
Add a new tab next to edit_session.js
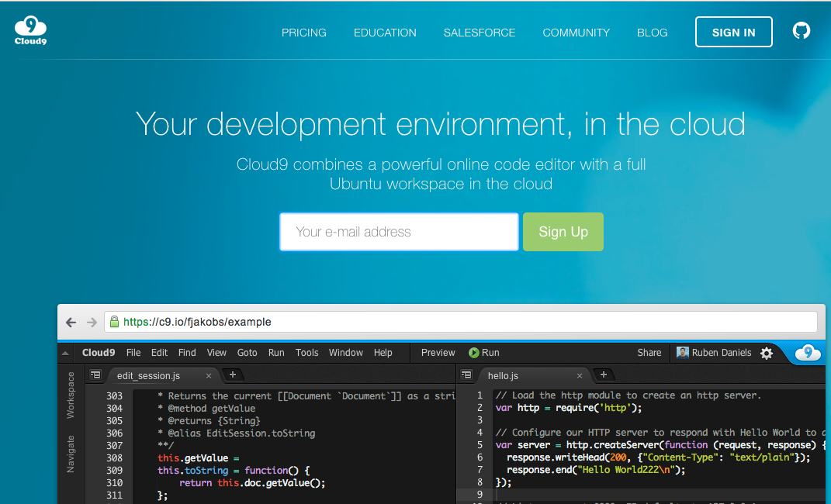click(232, 375)
